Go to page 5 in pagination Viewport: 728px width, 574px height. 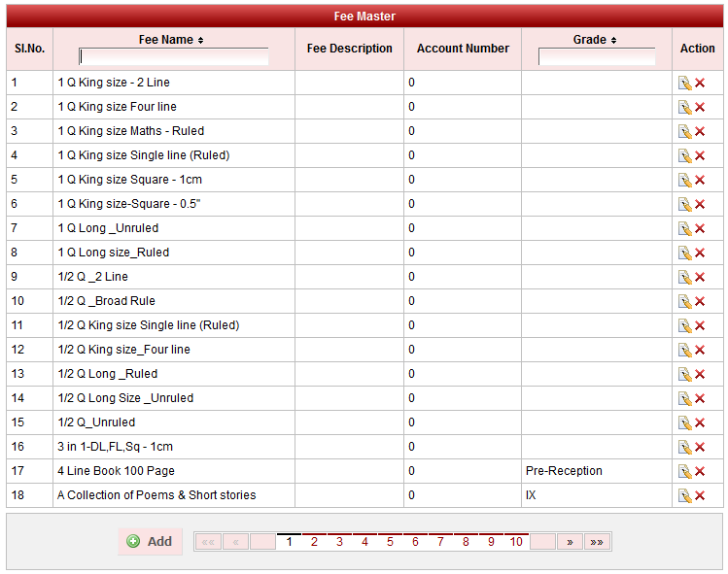390,542
